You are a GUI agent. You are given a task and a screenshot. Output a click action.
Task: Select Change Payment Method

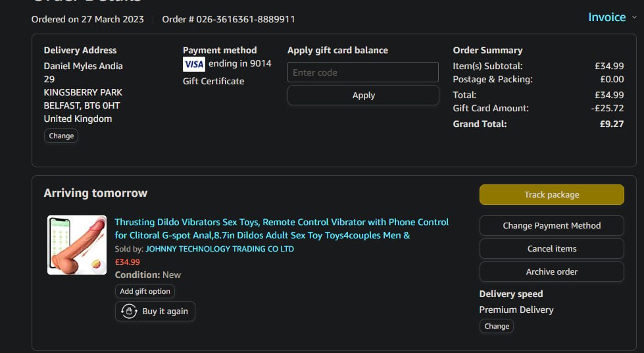[x=551, y=225]
